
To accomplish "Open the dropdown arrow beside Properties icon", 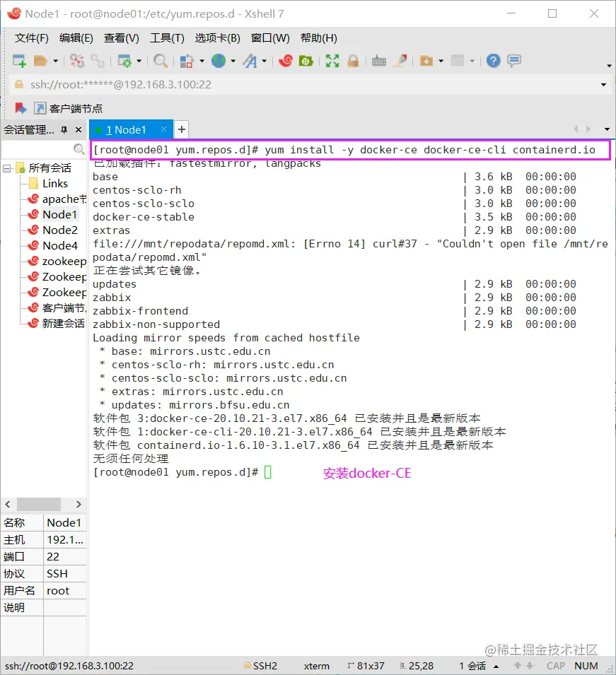I will tap(139, 61).
